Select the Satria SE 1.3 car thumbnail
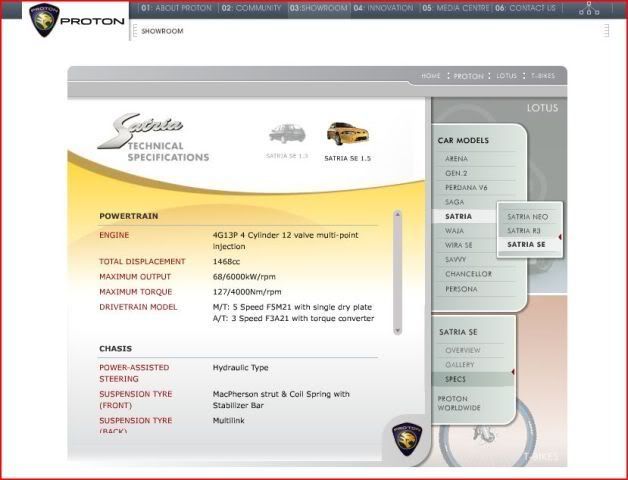 coord(287,134)
